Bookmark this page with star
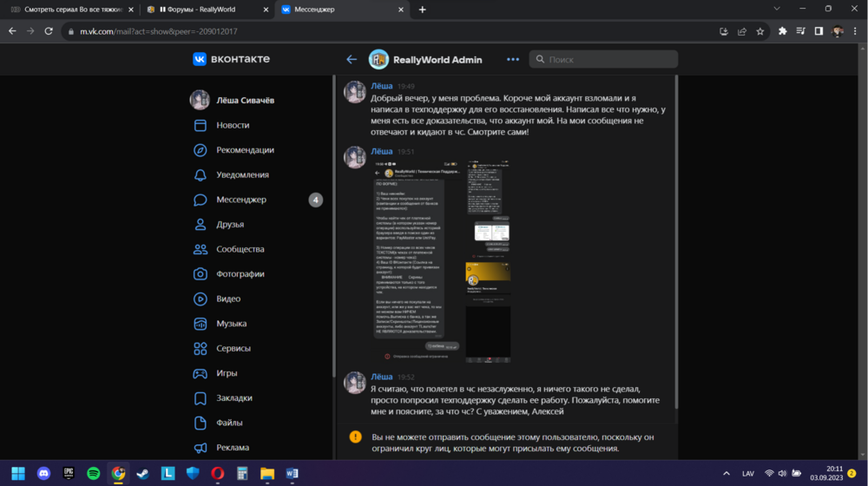This screenshot has width=868, height=486. pos(760,31)
